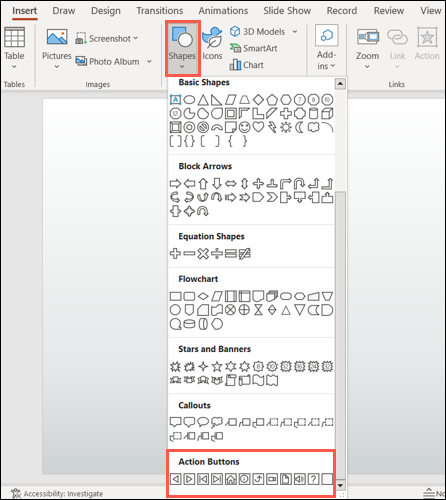Pick the Sound action button shape
Screen dimensions: 446x500
pyautogui.click(x=299, y=479)
